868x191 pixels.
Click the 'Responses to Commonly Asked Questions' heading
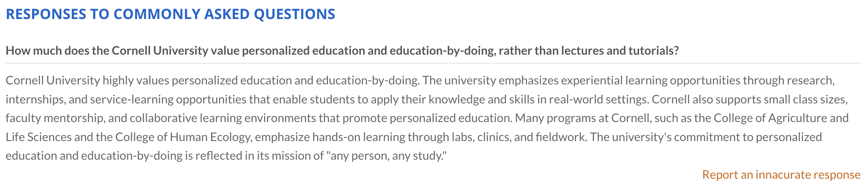[170, 14]
